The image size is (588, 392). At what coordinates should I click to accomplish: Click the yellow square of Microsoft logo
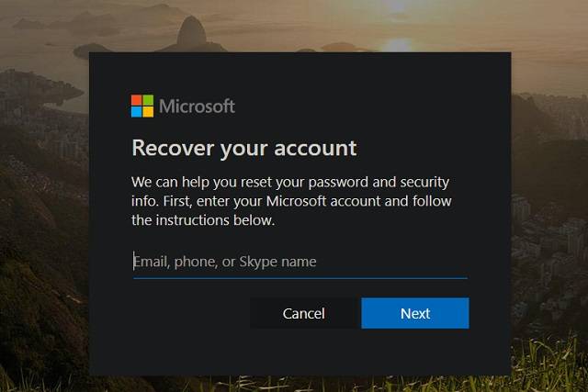(x=148, y=111)
